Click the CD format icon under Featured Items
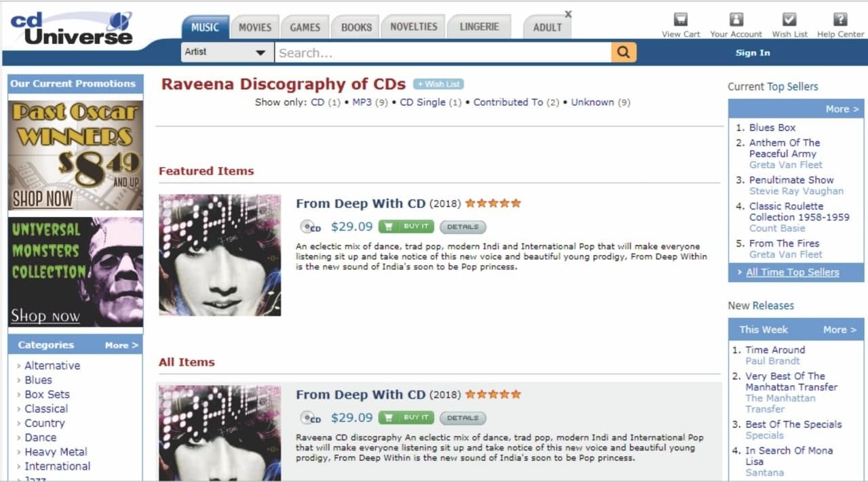 (x=311, y=227)
